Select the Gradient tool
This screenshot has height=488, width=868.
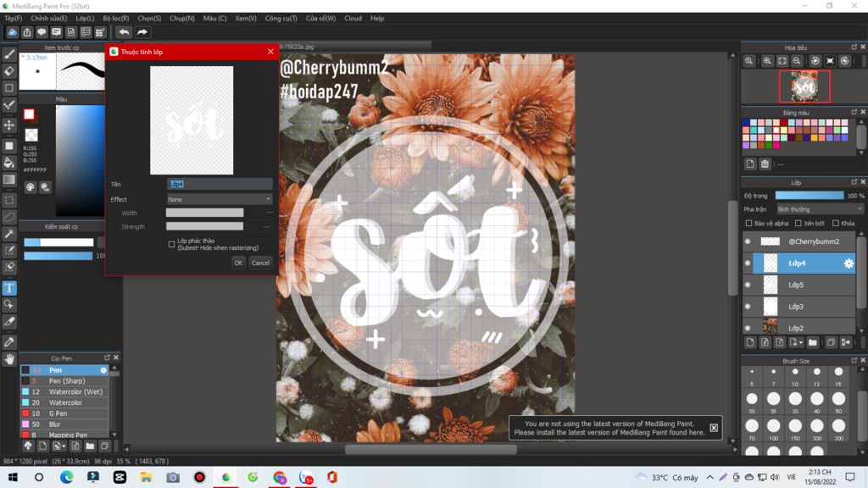(x=9, y=180)
